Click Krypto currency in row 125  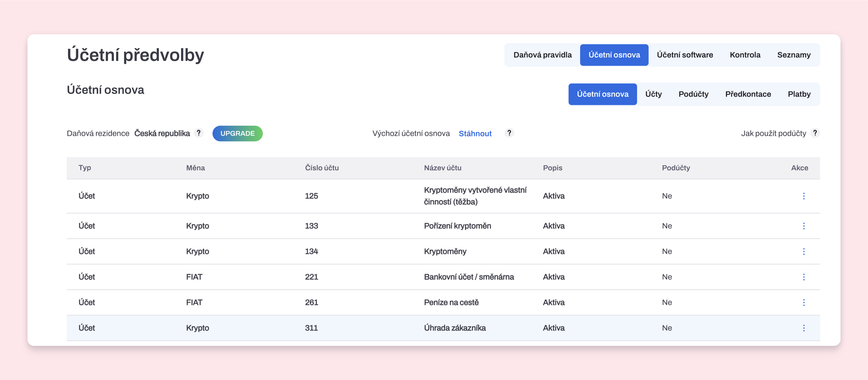tap(198, 196)
